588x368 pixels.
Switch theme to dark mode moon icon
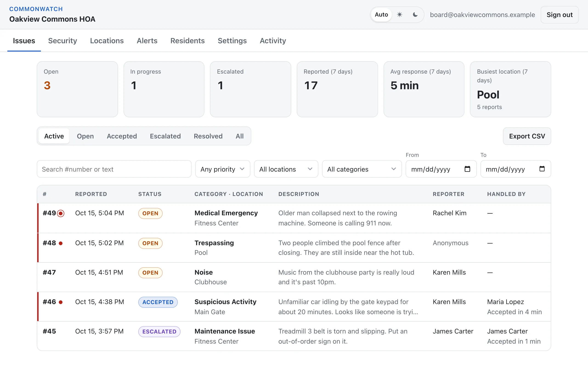[x=415, y=14]
